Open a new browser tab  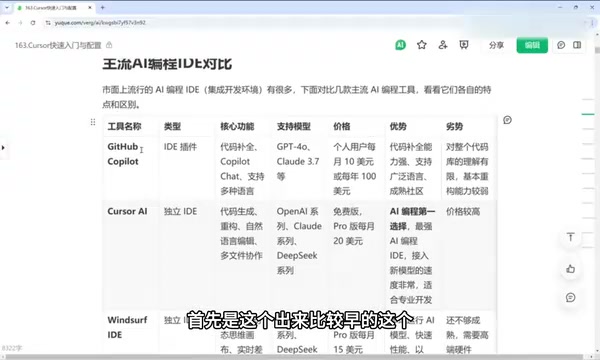pos(103,7)
